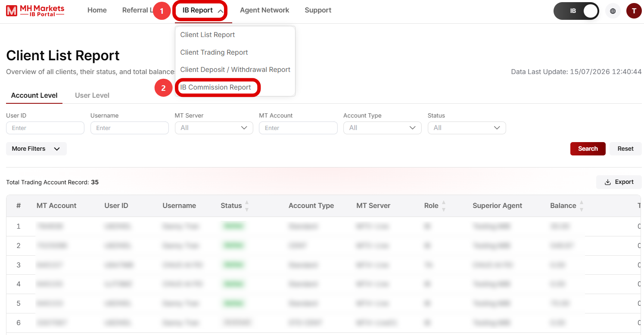Open the Account Type dropdown
The image size is (644, 335).
click(x=382, y=128)
